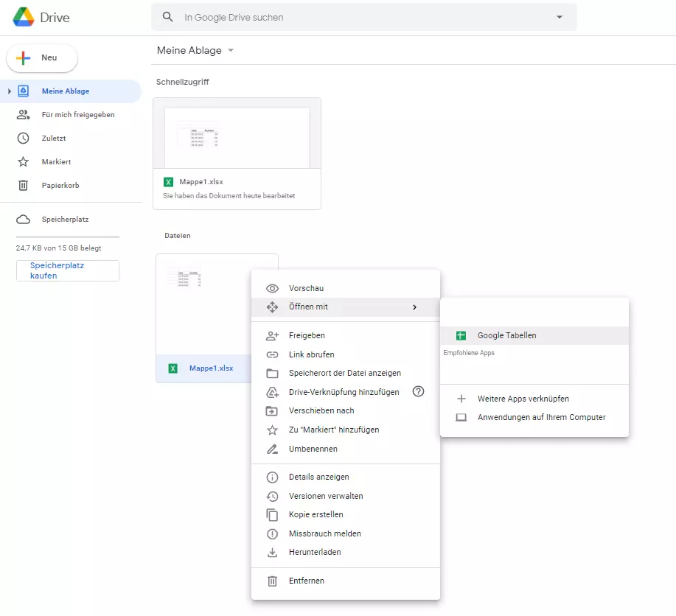Click the Mappe1.xlsx filename under Dateien
This screenshot has height=616, width=676.
pos(212,368)
